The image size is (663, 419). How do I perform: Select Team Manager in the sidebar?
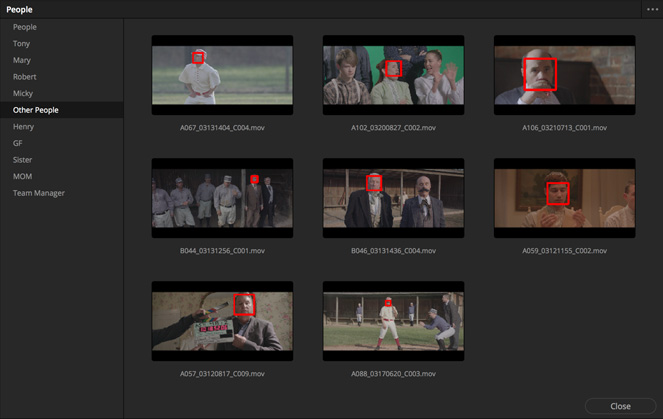pyautogui.click(x=39, y=193)
